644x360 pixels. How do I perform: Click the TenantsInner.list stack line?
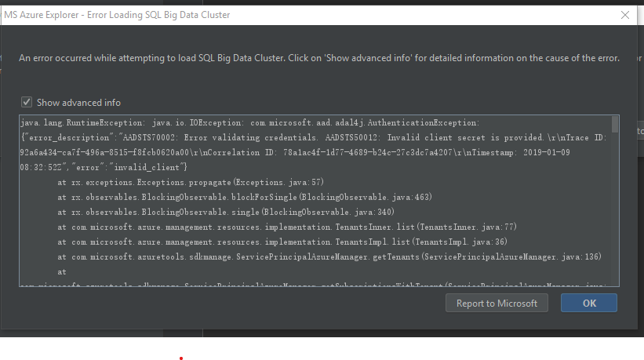pos(287,227)
